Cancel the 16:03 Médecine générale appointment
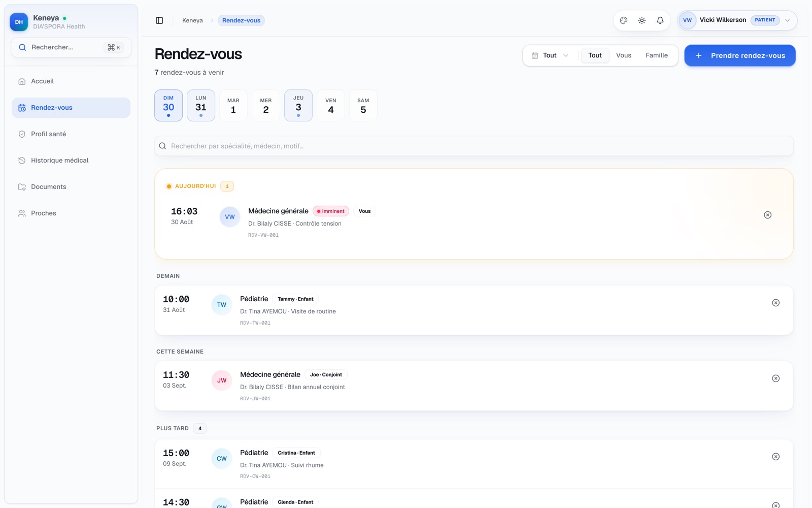The width and height of the screenshot is (812, 508). (x=768, y=215)
